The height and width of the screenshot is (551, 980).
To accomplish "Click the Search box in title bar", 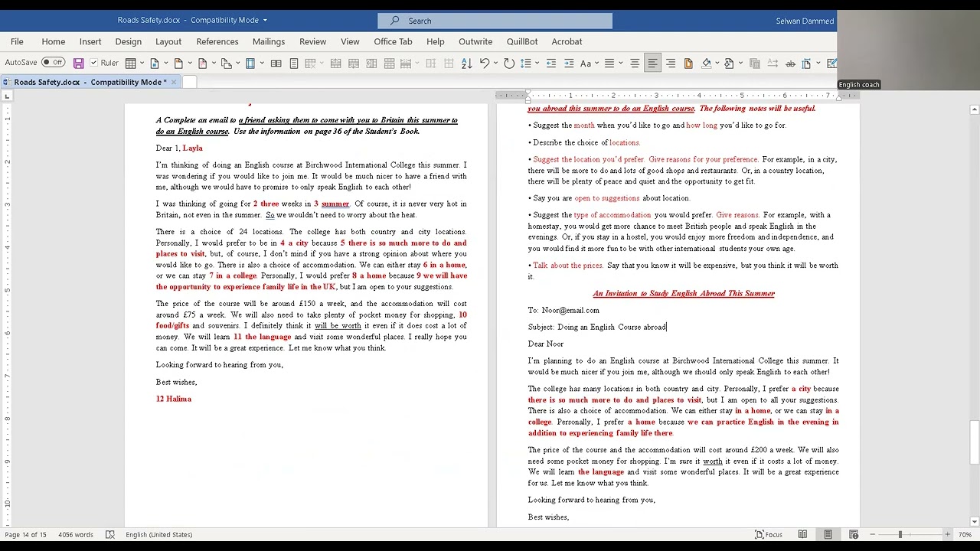I will [495, 21].
